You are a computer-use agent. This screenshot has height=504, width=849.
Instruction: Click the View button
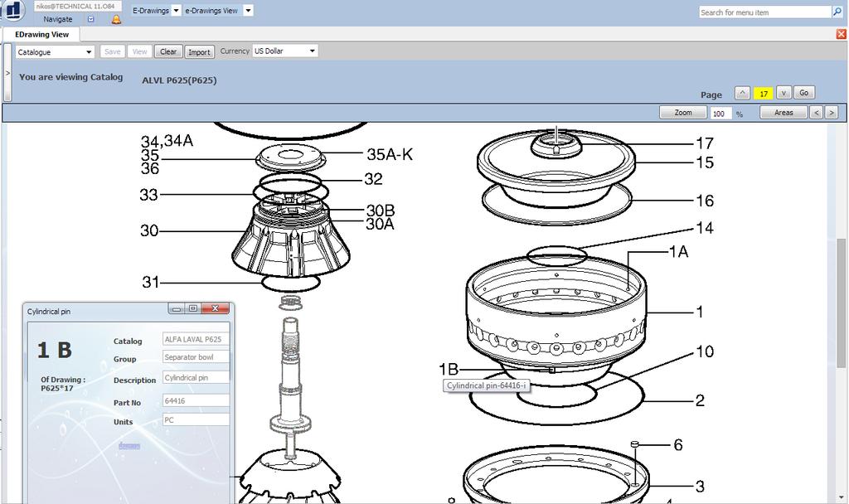pyautogui.click(x=139, y=52)
